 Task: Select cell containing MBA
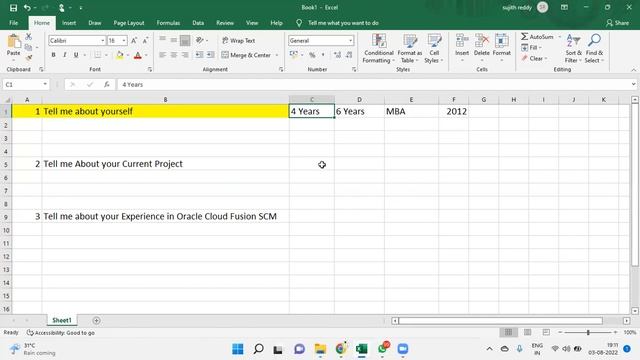pyautogui.click(x=411, y=111)
